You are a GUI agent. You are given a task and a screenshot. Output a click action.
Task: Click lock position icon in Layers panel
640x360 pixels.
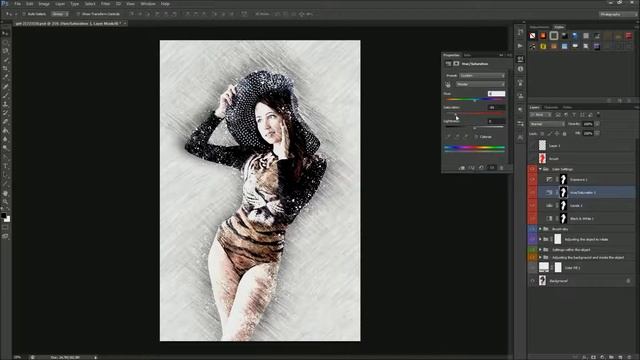[x=557, y=133]
